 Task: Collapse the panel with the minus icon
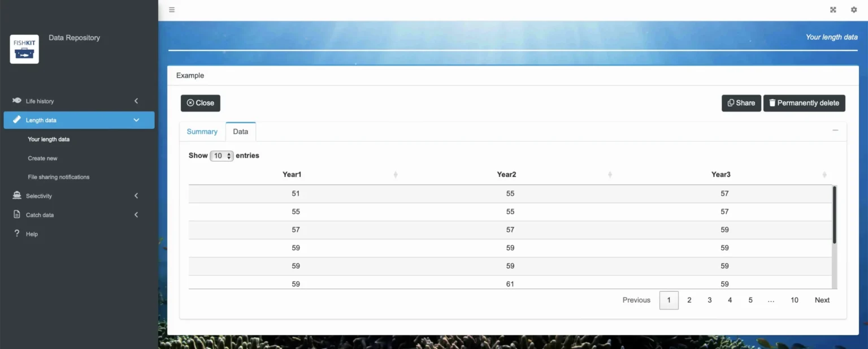(835, 130)
